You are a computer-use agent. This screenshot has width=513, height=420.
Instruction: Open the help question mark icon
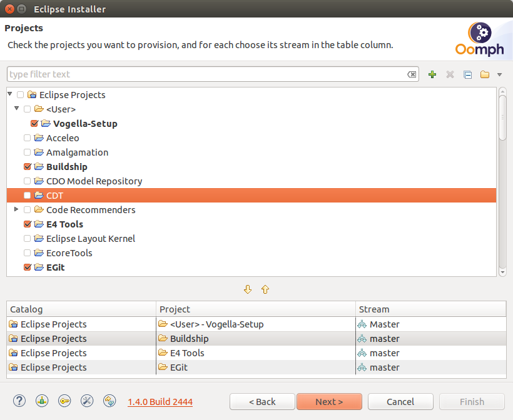coord(19,401)
